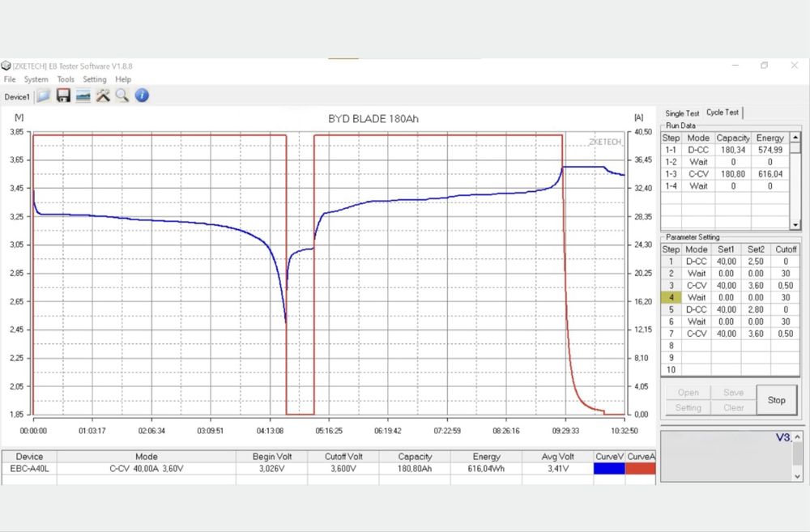Click step 7 C-CV mode cell
This screenshot has height=532, width=810.
coord(697,334)
